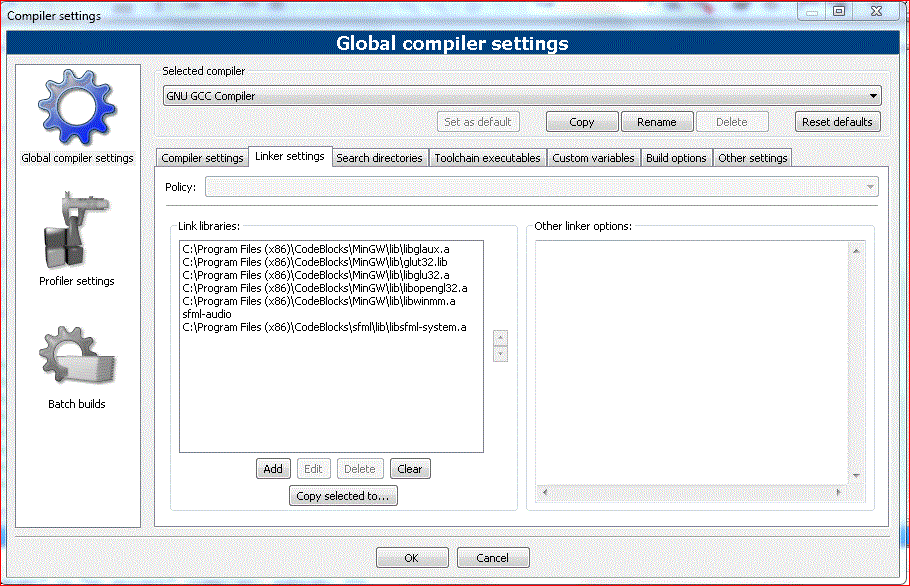This screenshot has width=910, height=586.
Task: Add a new link library
Action: (273, 469)
